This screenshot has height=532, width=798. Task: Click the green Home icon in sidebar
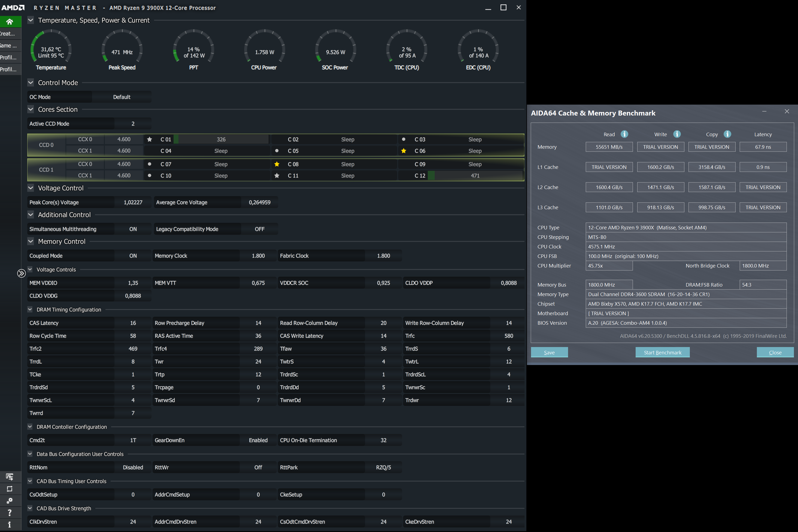[x=10, y=22]
